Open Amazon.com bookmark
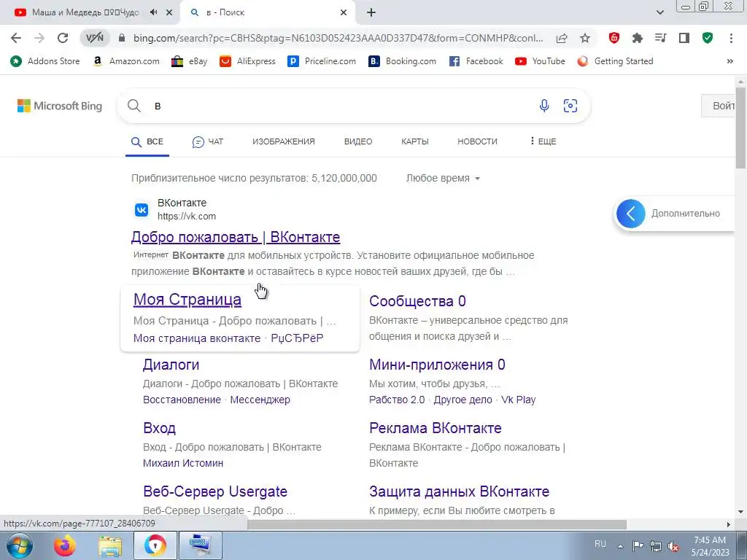Viewport: 747px width, 560px height. click(x=125, y=61)
